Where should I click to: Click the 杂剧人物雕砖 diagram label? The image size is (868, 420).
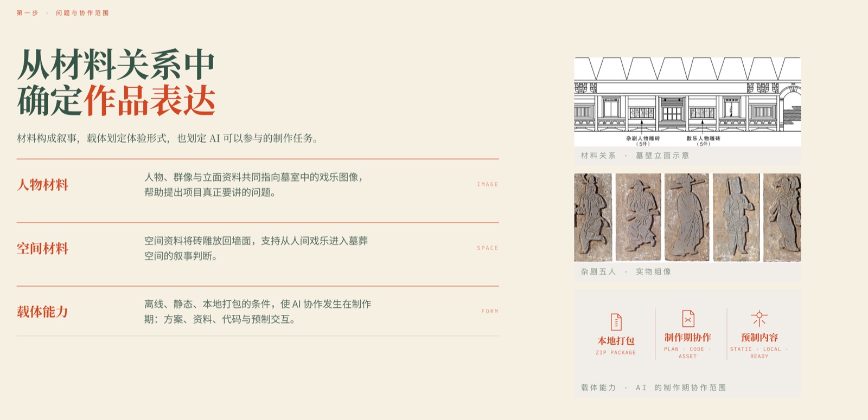pyautogui.click(x=643, y=139)
